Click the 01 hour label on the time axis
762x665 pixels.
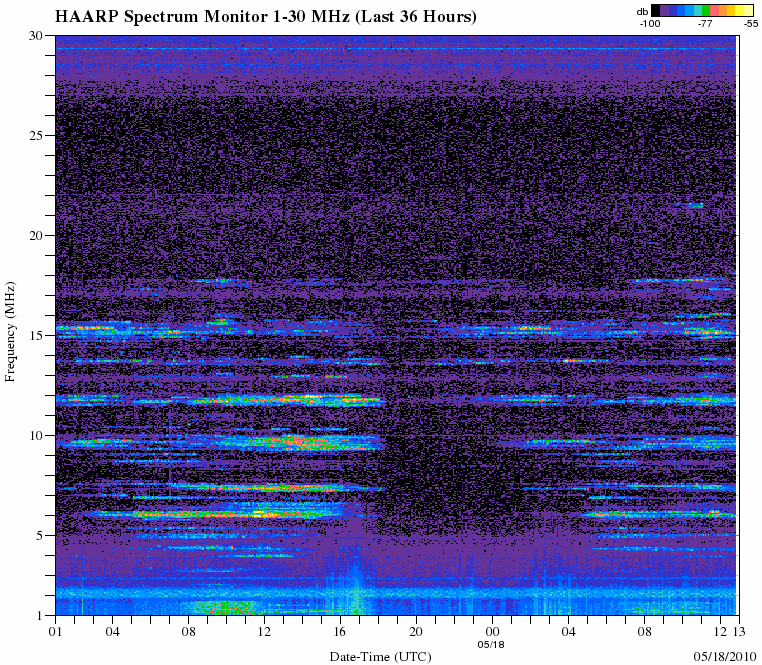pyautogui.click(x=55, y=631)
